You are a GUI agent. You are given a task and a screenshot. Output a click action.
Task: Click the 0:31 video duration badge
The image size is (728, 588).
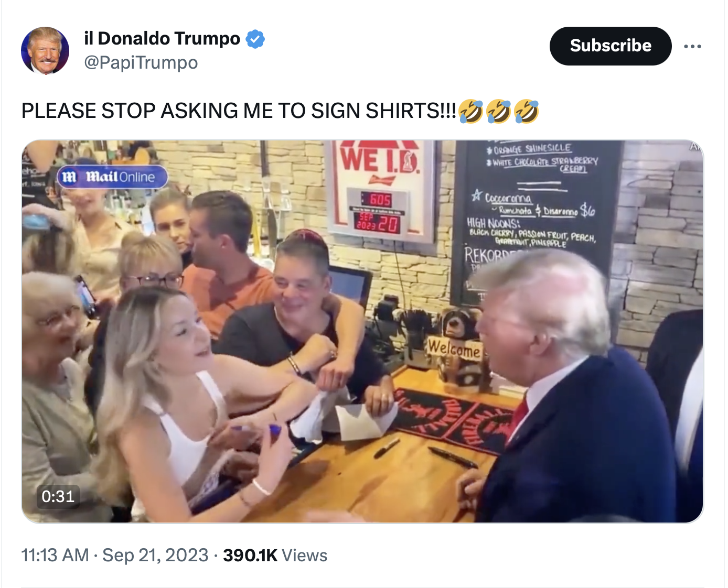(x=58, y=496)
